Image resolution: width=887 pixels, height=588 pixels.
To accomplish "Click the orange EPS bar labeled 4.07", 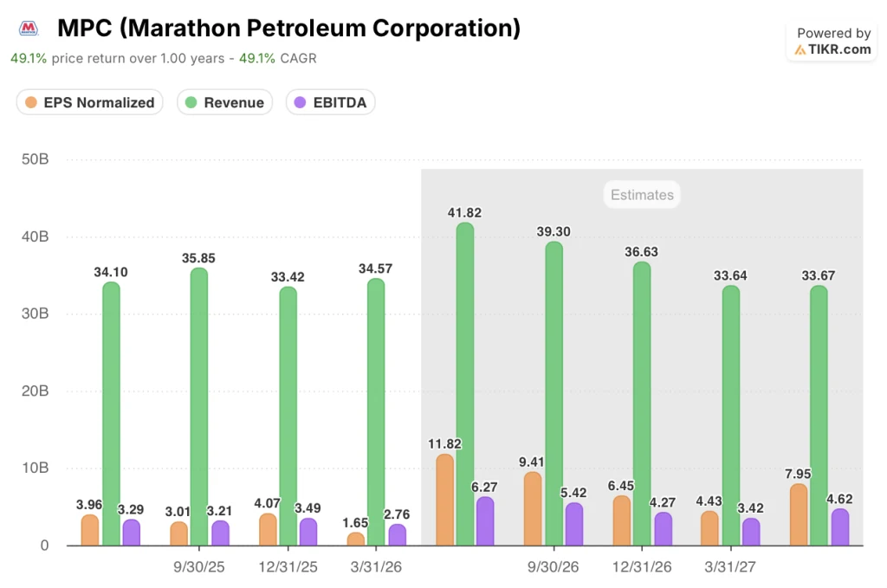I will coord(268,530).
